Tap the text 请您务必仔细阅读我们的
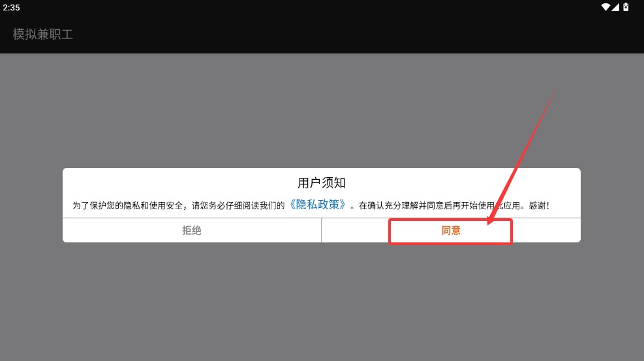644x361 pixels. point(238,205)
